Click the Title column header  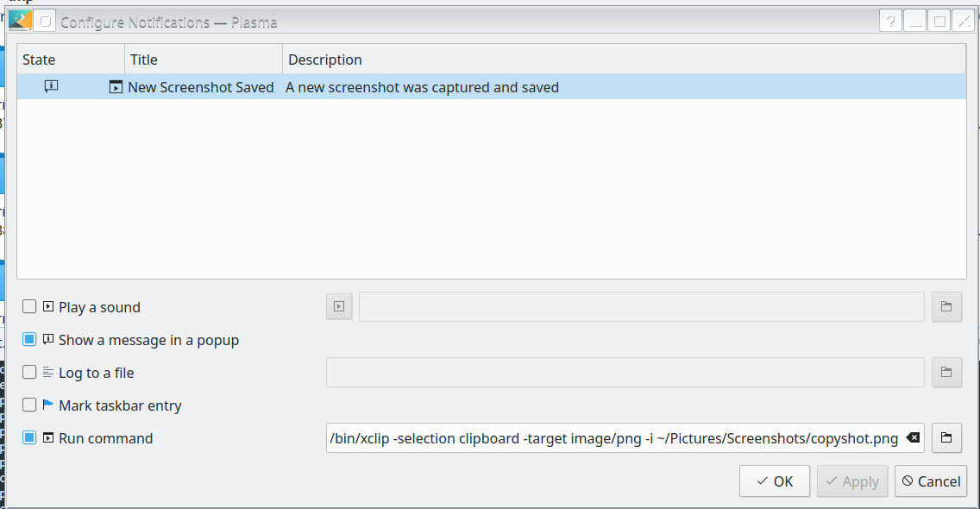(204, 60)
